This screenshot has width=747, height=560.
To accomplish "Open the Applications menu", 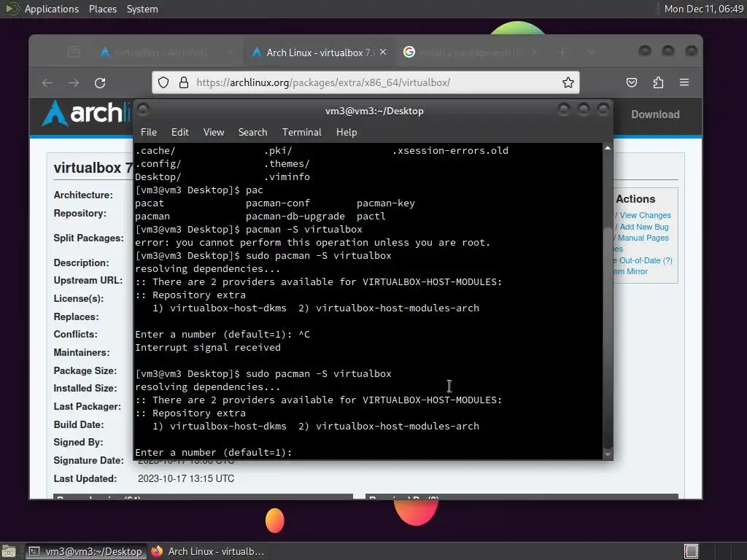I will [x=52, y=9].
